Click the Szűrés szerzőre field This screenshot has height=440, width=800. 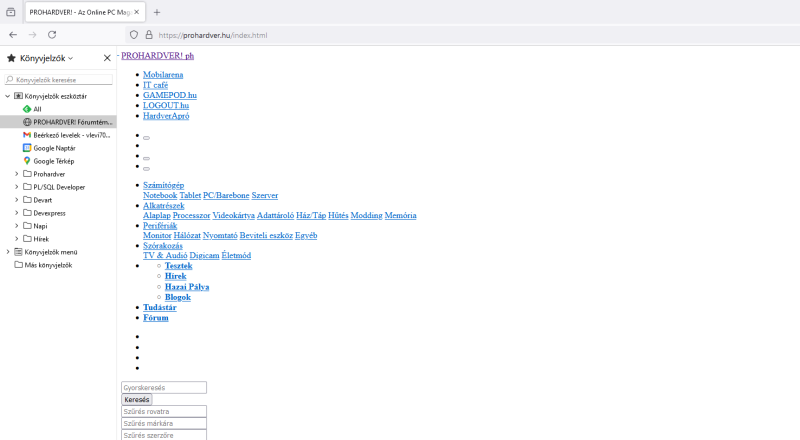pyautogui.click(x=164, y=435)
